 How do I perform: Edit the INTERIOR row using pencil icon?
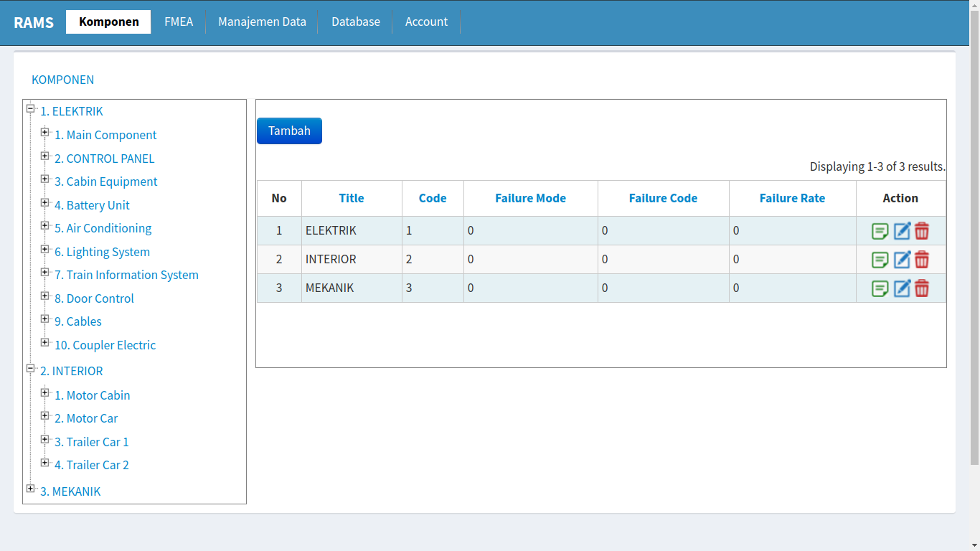902,260
